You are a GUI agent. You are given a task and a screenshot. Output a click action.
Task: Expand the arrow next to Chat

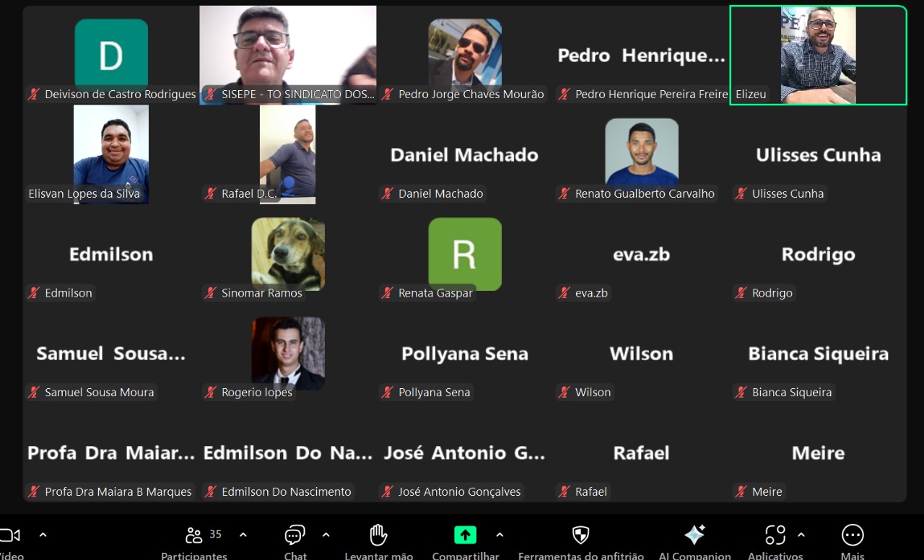(x=326, y=535)
